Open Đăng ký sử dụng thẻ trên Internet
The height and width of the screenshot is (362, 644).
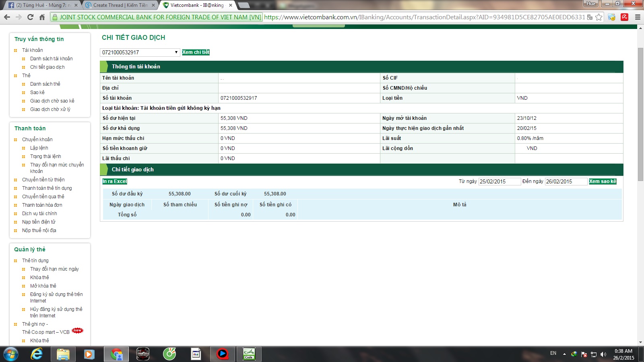pos(56,298)
